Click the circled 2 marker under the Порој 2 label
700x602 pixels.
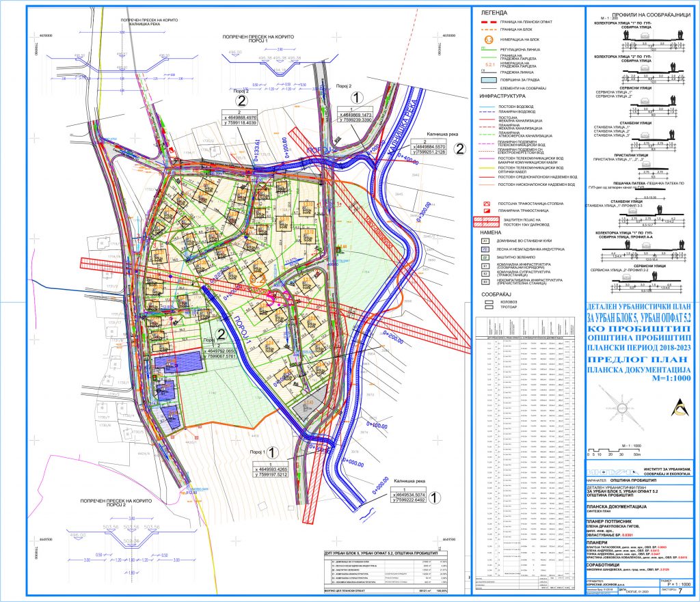[241, 100]
